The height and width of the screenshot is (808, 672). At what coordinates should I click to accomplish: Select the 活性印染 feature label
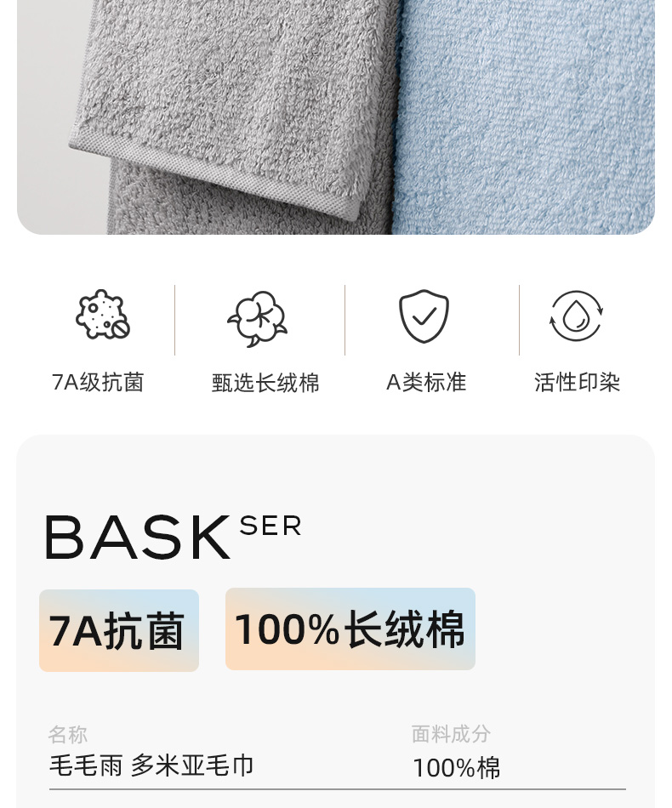(x=577, y=383)
